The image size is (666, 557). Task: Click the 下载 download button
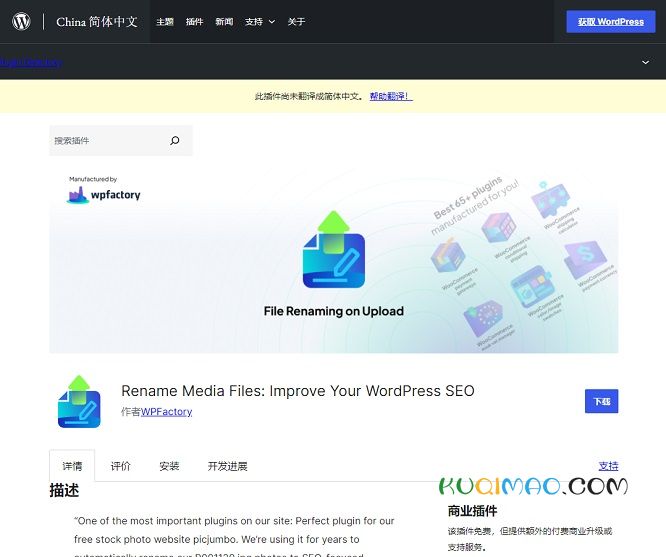click(601, 401)
